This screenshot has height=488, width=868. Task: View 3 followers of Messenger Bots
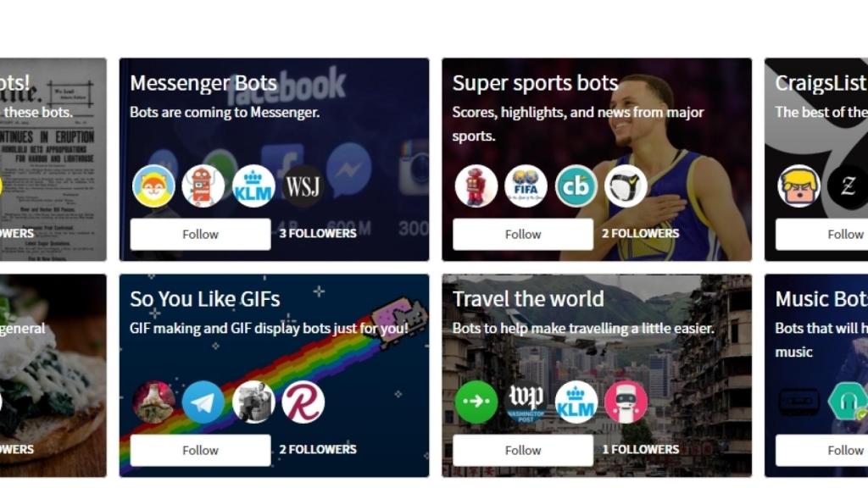[318, 234]
